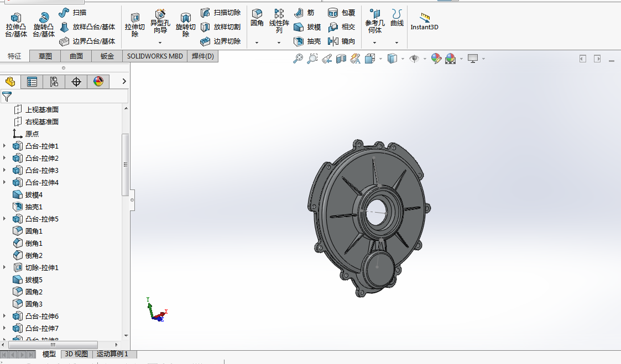The width and height of the screenshot is (621, 364).
Task: Open the PropertyManager tab
Action: 32,82
